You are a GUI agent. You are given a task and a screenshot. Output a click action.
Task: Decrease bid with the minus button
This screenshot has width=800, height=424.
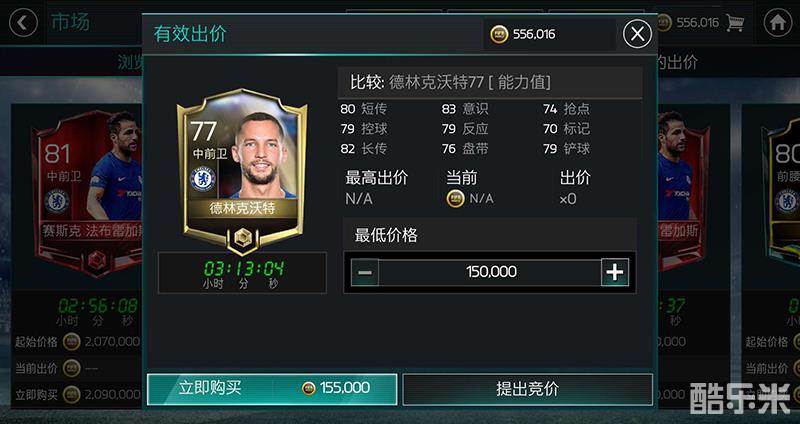[365, 272]
